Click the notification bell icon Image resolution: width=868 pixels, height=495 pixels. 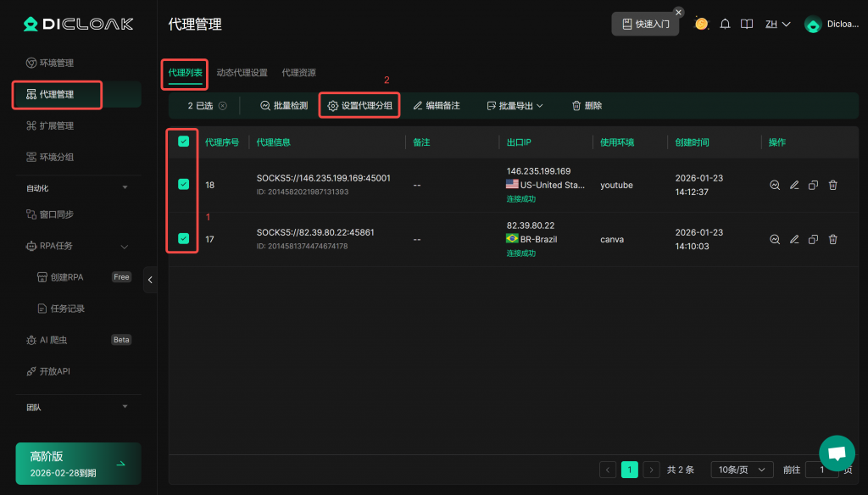[725, 24]
